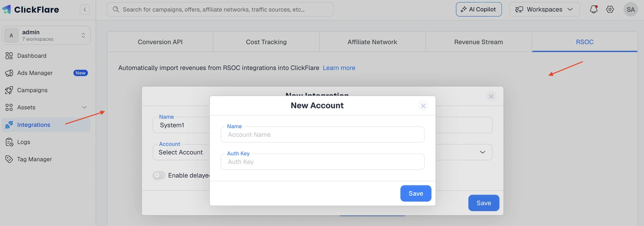
Task: Switch to the Cost Tracking tab
Action: coord(266,42)
